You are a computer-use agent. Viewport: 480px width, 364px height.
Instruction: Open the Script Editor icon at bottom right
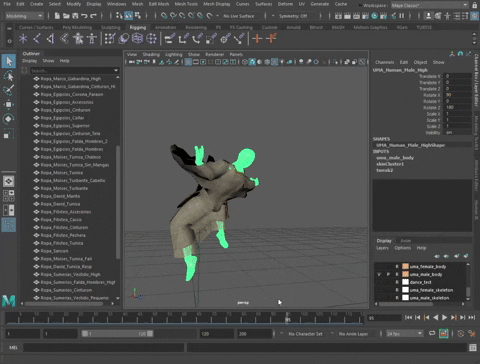tap(473, 348)
